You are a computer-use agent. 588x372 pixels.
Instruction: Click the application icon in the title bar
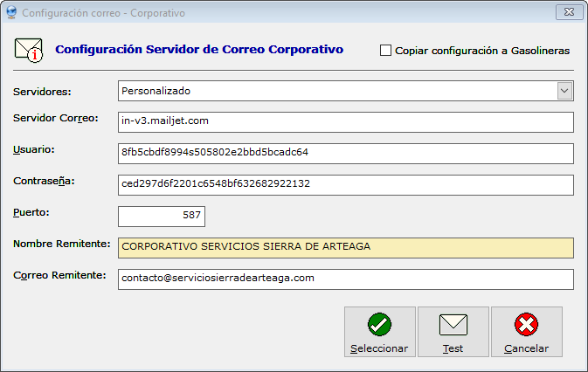[x=11, y=13]
